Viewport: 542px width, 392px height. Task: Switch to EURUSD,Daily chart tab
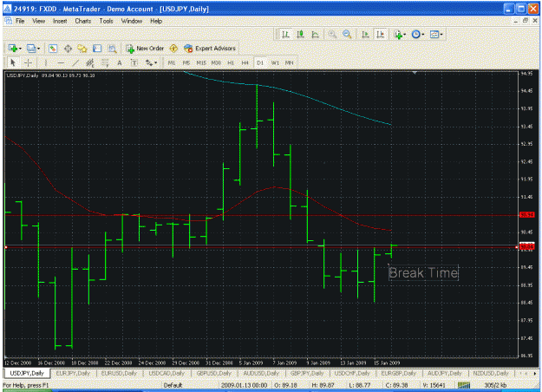(x=119, y=373)
